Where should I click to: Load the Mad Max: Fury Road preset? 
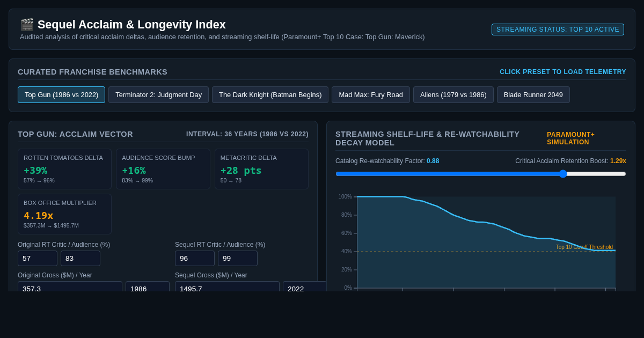pos(371,95)
